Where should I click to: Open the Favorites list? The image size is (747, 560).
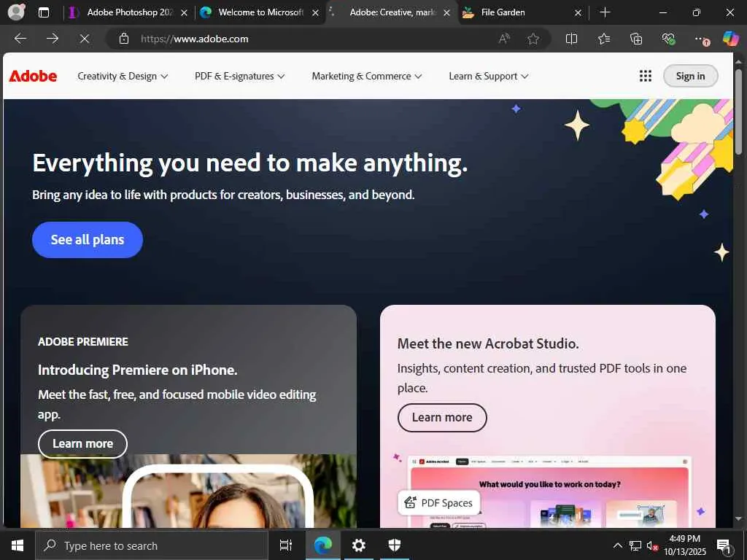pos(603,39)
